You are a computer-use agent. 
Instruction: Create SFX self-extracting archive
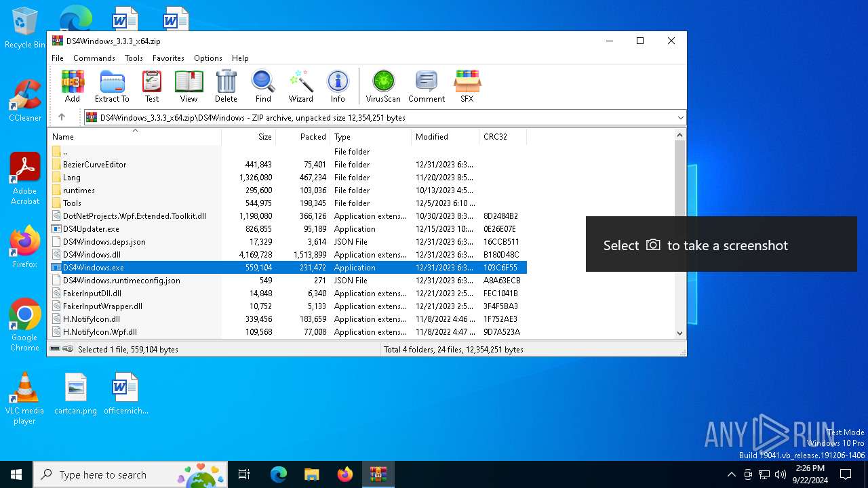(467, 86)
